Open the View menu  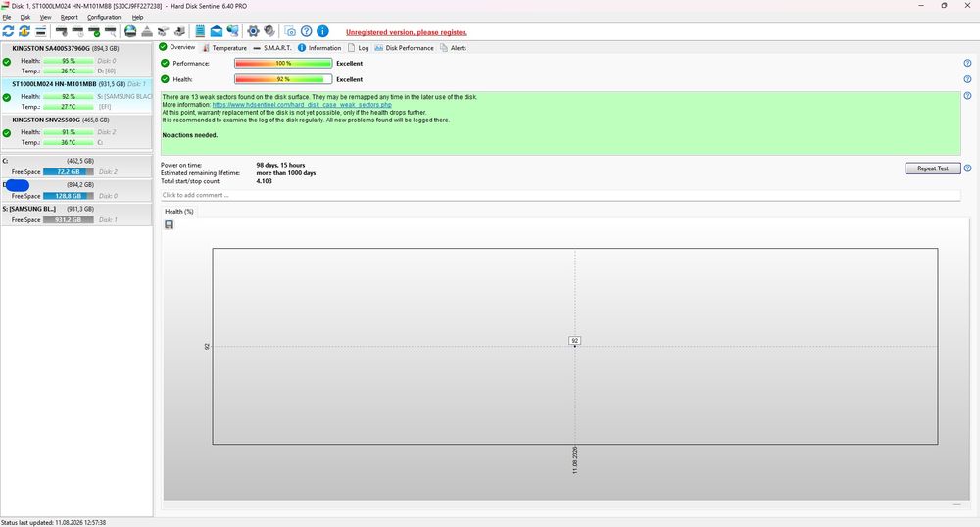tap(46, 17)
